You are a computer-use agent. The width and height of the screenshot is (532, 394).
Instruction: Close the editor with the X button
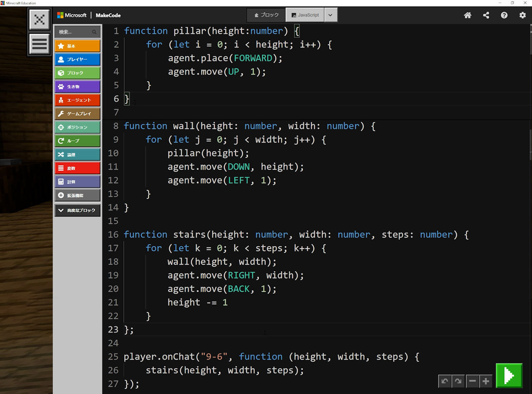[39, 20]
